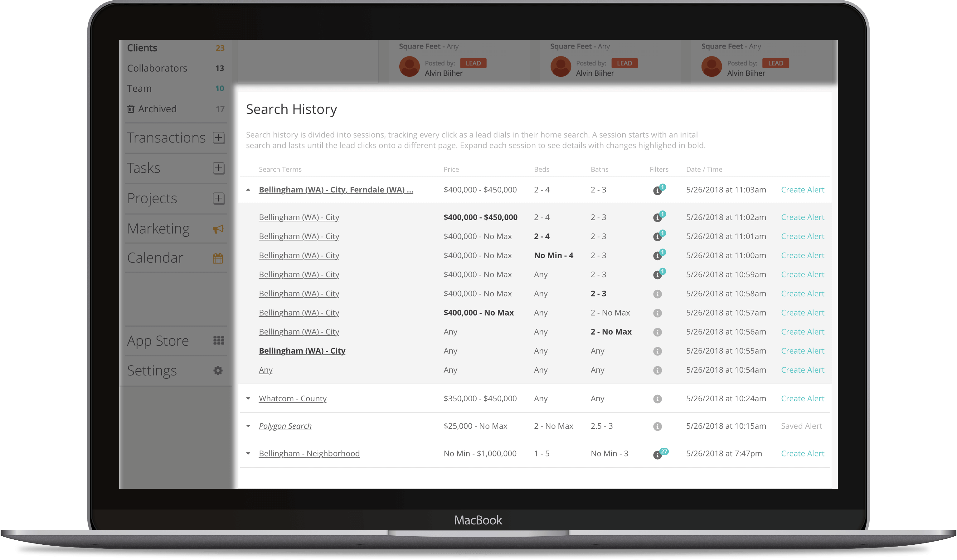Open the Any search terms link
The image size is (957, 560).
[265, 370]
